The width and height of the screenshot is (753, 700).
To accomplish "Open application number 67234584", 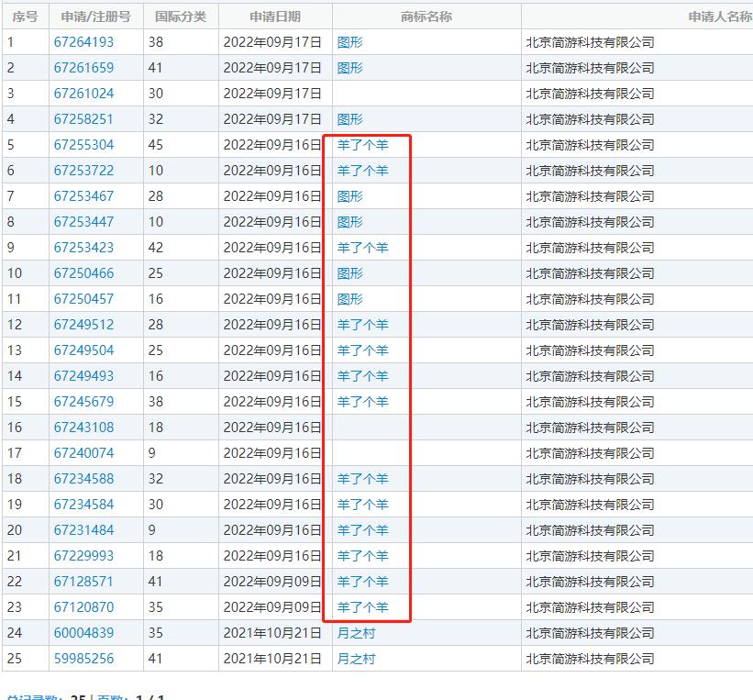I will [83, 505].
